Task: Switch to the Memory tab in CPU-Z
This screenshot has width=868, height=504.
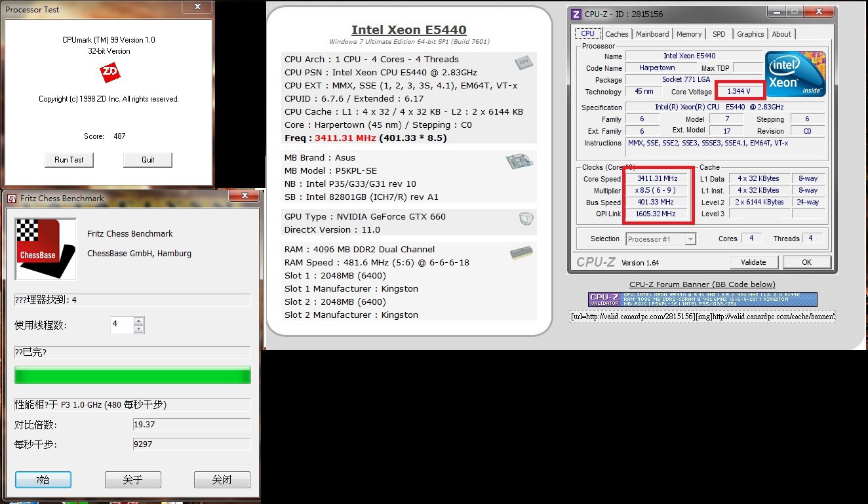Action: click(689, 34)
